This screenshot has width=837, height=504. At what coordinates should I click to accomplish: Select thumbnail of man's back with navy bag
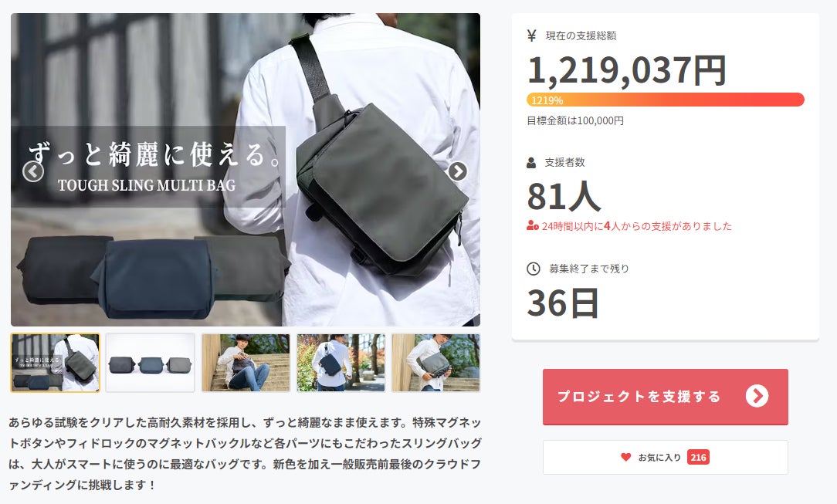pyautogui.click(x=341, y=363)
